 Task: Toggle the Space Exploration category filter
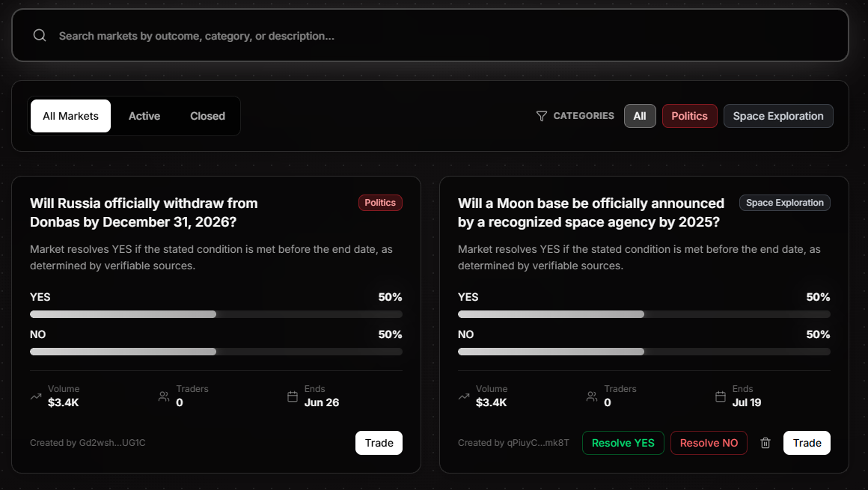click(778, 116)
